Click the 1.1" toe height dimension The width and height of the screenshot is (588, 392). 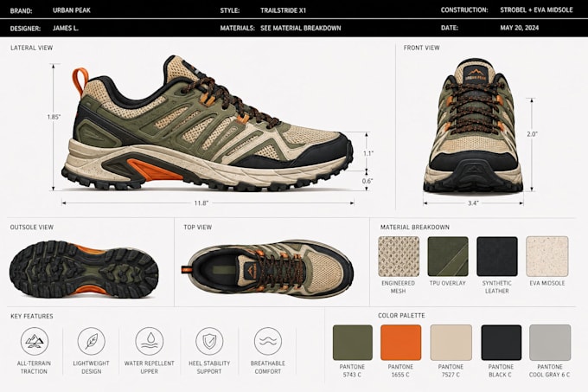(x=367, y=153)
